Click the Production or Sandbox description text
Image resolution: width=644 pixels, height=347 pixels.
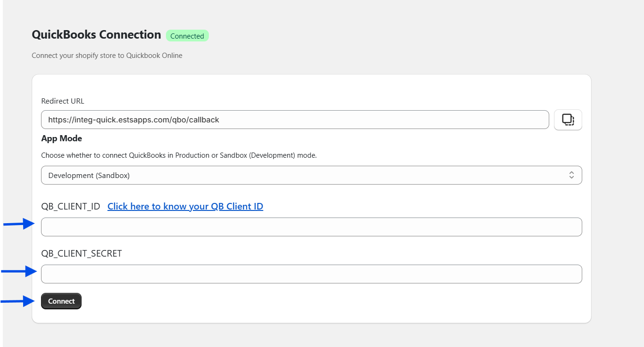click(179, 155)
